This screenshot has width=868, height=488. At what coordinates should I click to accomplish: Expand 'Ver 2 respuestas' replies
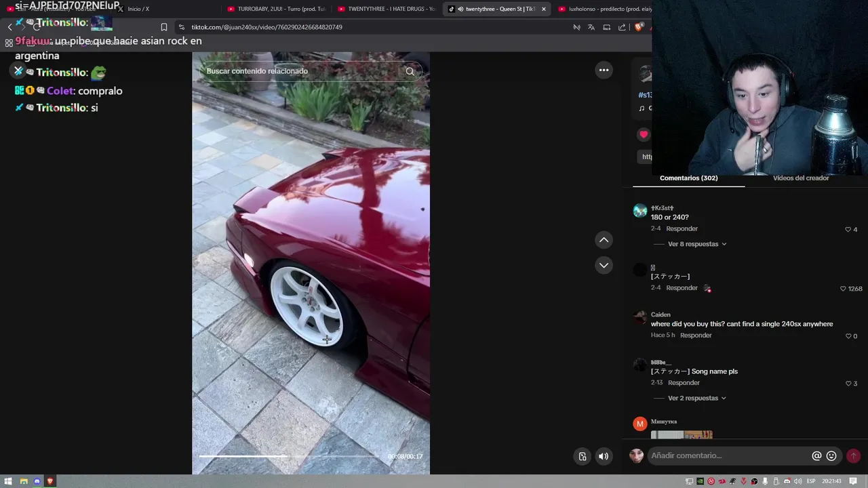(x=697, y=398)
